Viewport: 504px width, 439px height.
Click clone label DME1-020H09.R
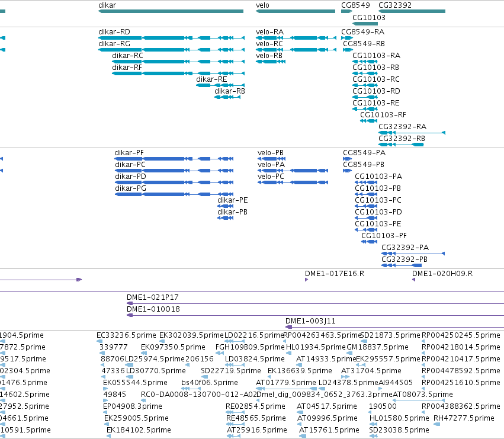(442, 274)
